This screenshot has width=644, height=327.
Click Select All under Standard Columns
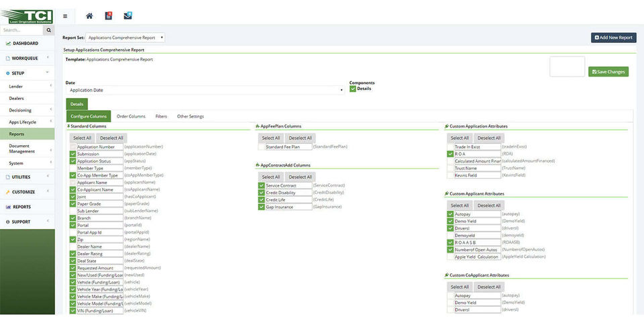[82, 138]
